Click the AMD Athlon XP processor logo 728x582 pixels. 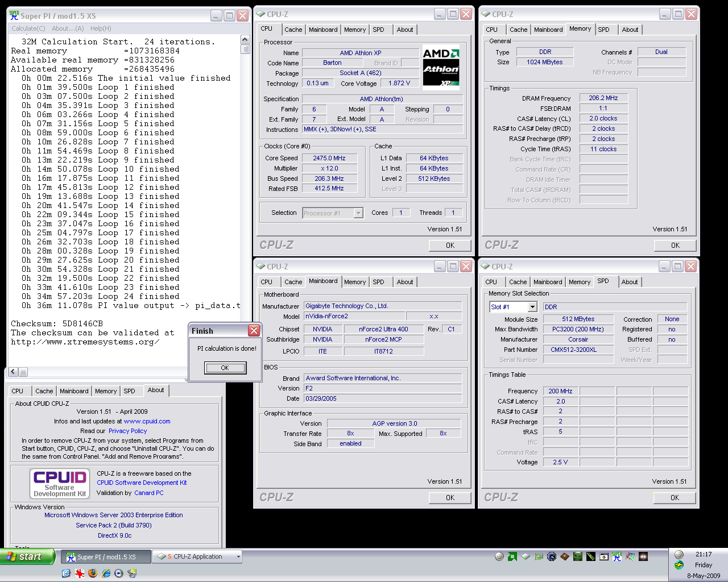click(x=441, y=68)
